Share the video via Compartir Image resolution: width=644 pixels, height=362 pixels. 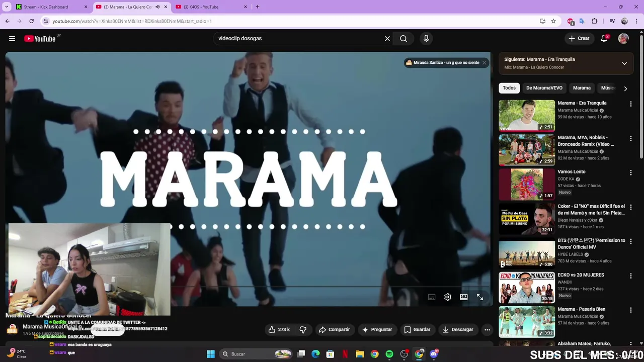[334, 329]
